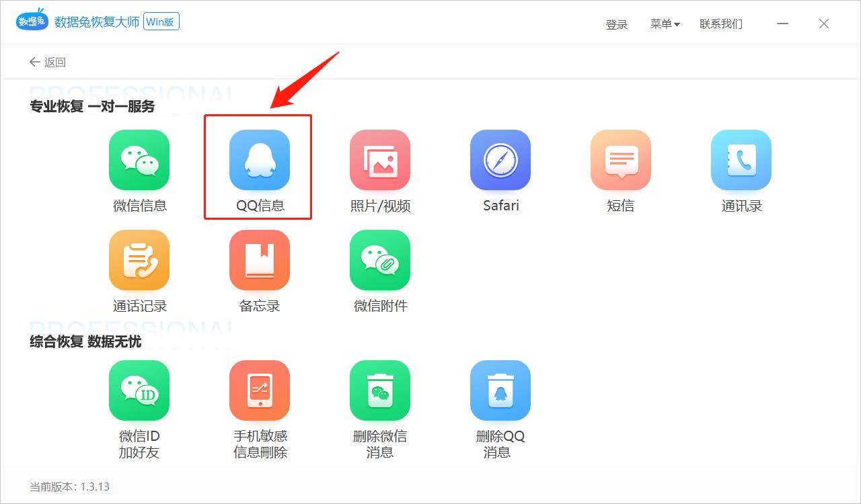Click the 数据兔恢复大师 title text

97,22
